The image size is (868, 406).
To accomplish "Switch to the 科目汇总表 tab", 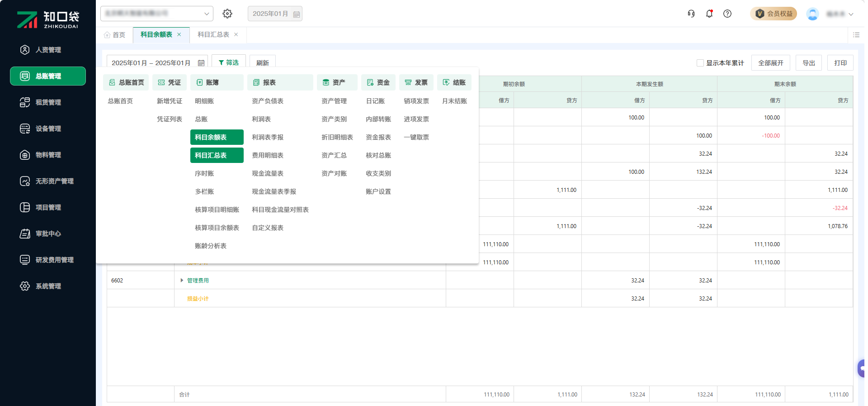I will coord(213,34).
